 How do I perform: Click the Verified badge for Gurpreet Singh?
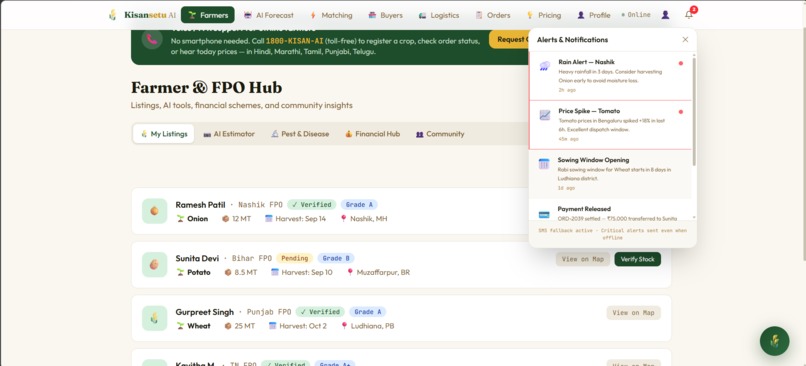pos(320,312)
